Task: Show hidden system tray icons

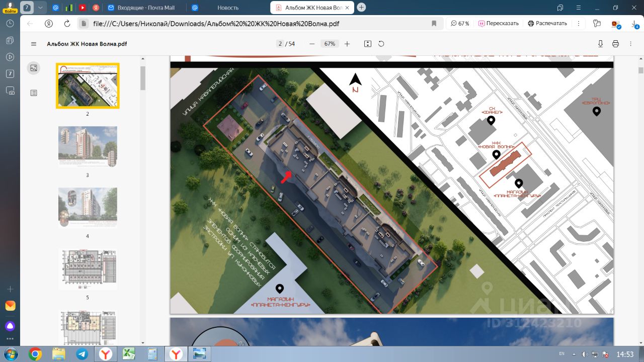Action: click(575, 354)
